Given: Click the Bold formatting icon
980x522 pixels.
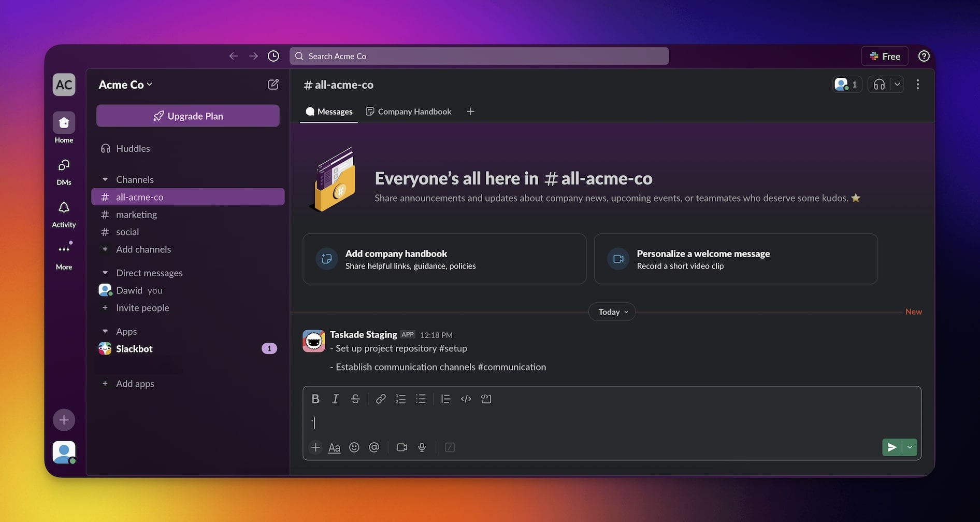Looking at the screenshot, I should click(315, 399).
